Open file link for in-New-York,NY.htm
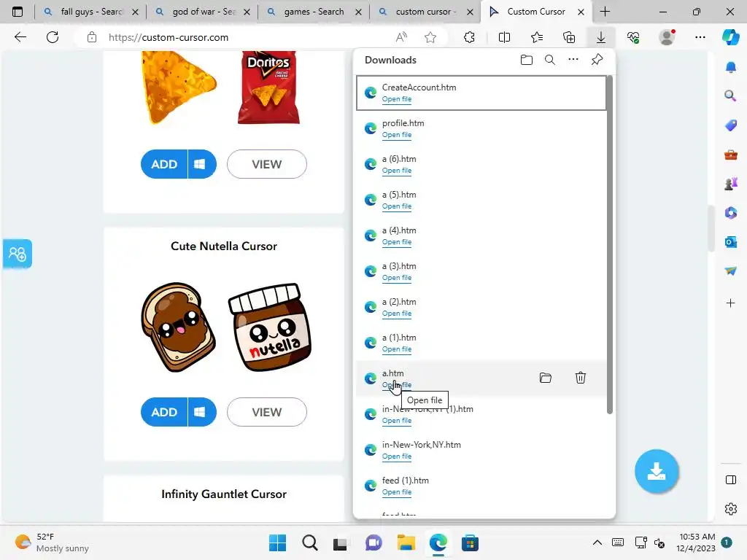This screenshot has height=560, width=747. [396, 456]
